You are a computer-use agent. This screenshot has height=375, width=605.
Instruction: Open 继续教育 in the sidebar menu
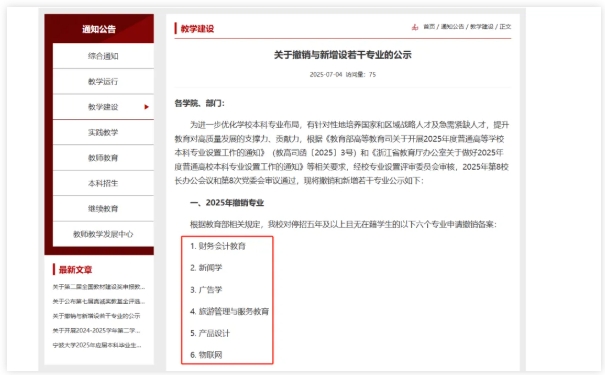click(x=103, y=209)
